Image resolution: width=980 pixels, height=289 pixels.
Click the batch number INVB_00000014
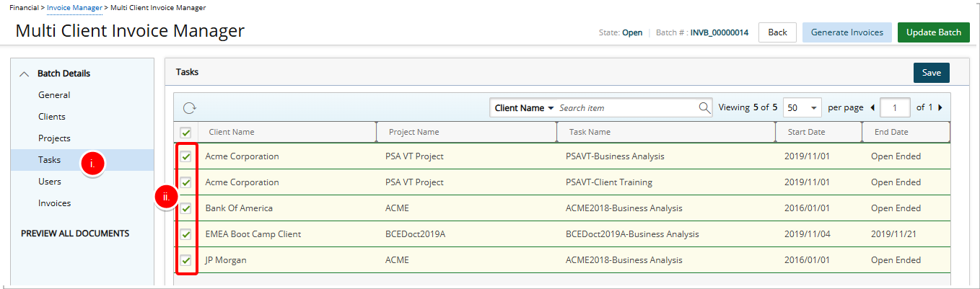pyautogui.click(x=719, y=33)
